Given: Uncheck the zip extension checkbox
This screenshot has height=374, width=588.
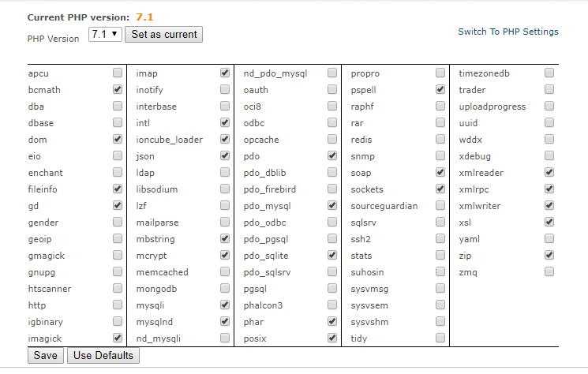Looking at the screenshot, I should [x=549, y=256].
